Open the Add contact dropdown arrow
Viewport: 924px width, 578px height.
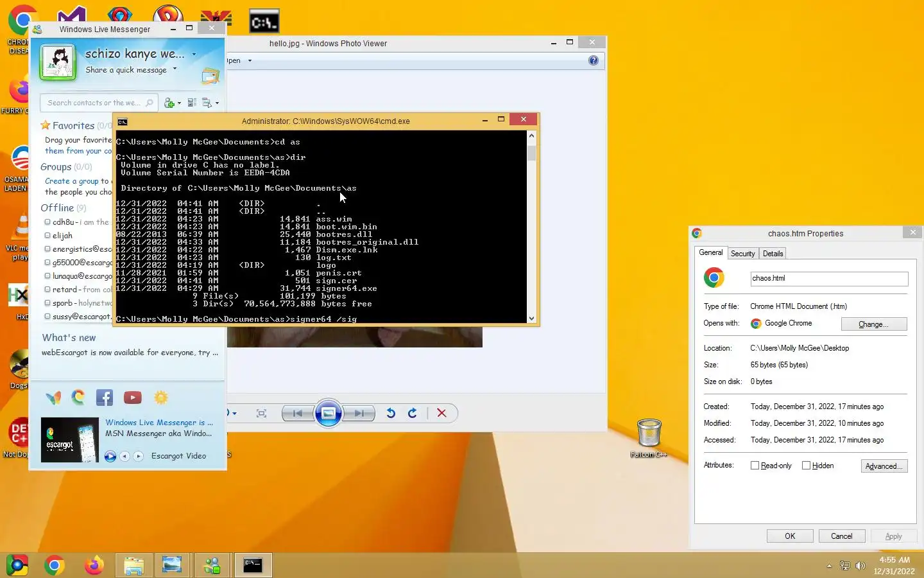[179, 103]
